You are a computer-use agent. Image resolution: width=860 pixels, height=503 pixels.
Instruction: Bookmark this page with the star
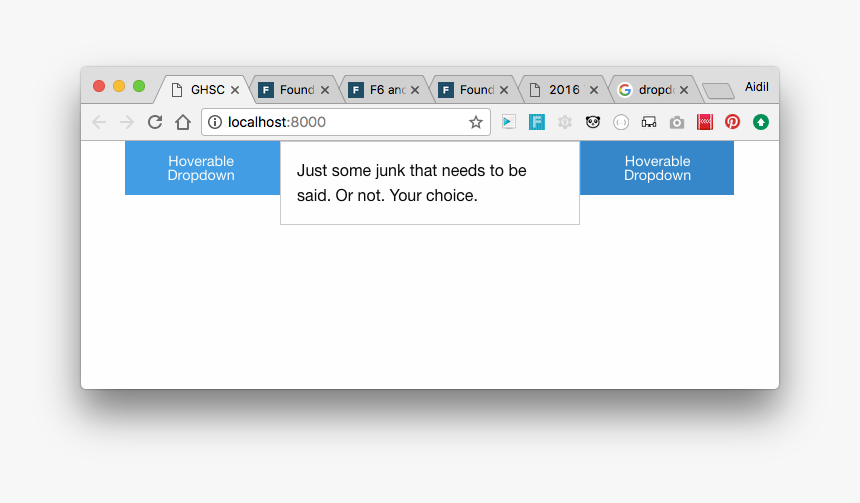476,122
